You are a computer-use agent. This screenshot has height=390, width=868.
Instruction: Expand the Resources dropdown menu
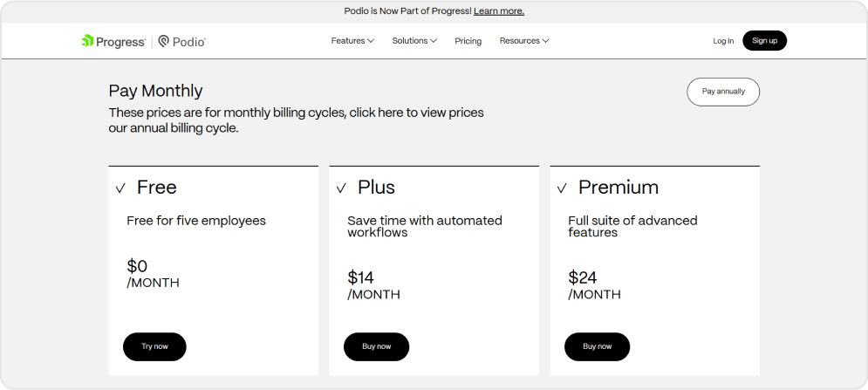pyautogui.click(x=523, y=41)
